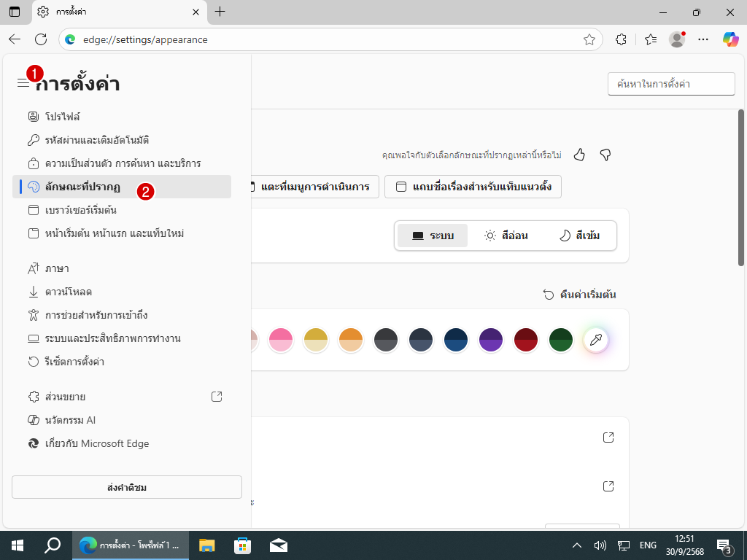
Task: Select the สีอ่อน (Light) theme option
Action: click(506, 236)
